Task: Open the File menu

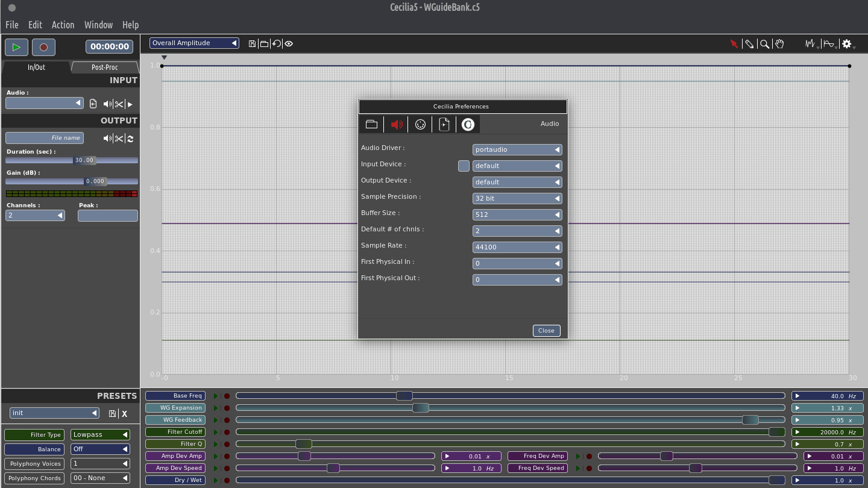Action: click(x=12, y=25)
